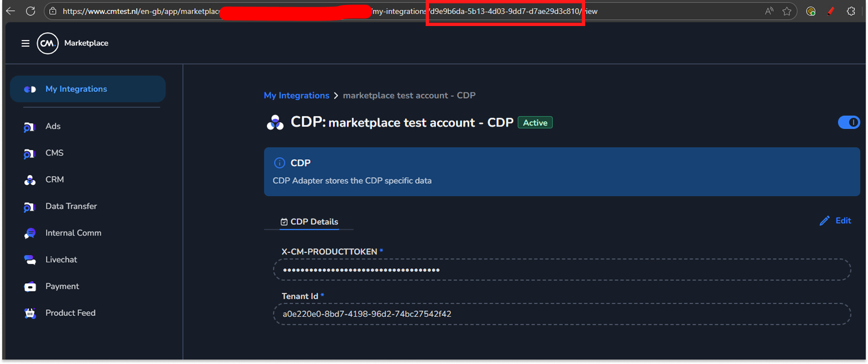The width and height of the screenshot is (868, 364).
Task: Click the Edit link
Action: (x=843, y=220)
